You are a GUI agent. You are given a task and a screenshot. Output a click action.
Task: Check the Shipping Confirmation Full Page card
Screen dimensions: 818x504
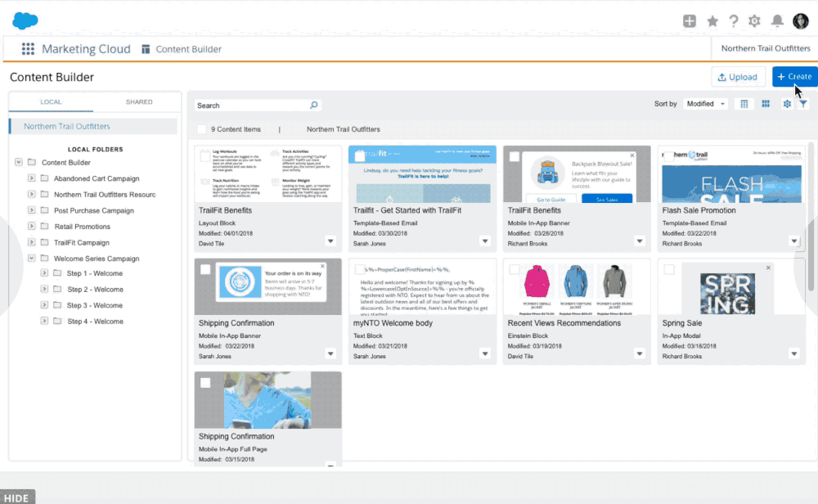[205, 383]
